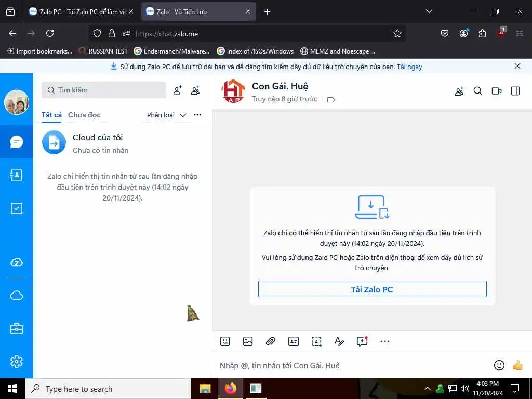This screenshot has height=399, width=532.
Task: Open File Explorer from the taskbar
Action: coord(205,389)
